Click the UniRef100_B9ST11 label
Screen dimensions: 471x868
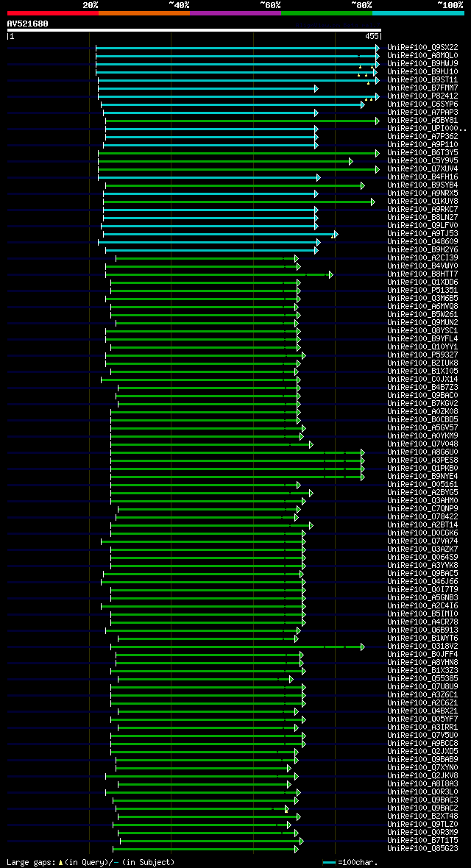(x=422, y=79)
